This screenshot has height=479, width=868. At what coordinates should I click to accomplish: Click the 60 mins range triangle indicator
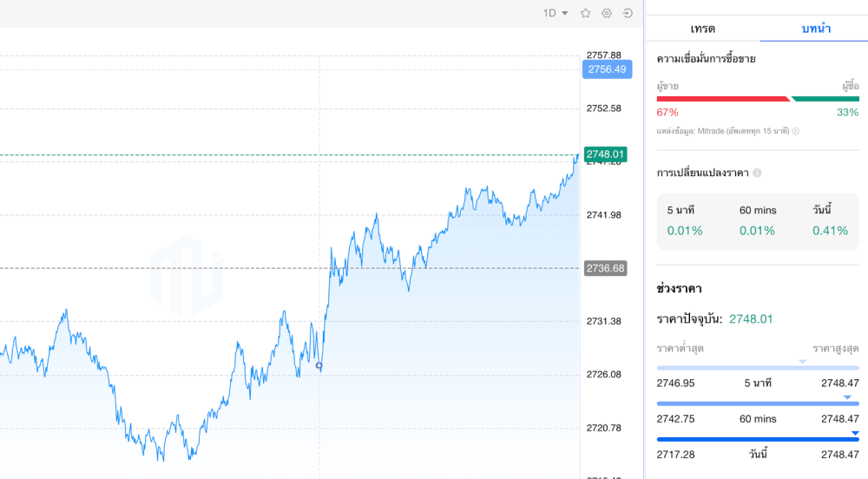point(847,397)
